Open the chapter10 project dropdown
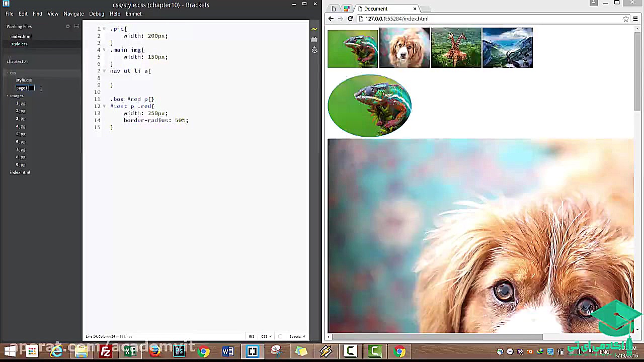The height and width of the screenshot is (362, 644). tap(17, 61)
